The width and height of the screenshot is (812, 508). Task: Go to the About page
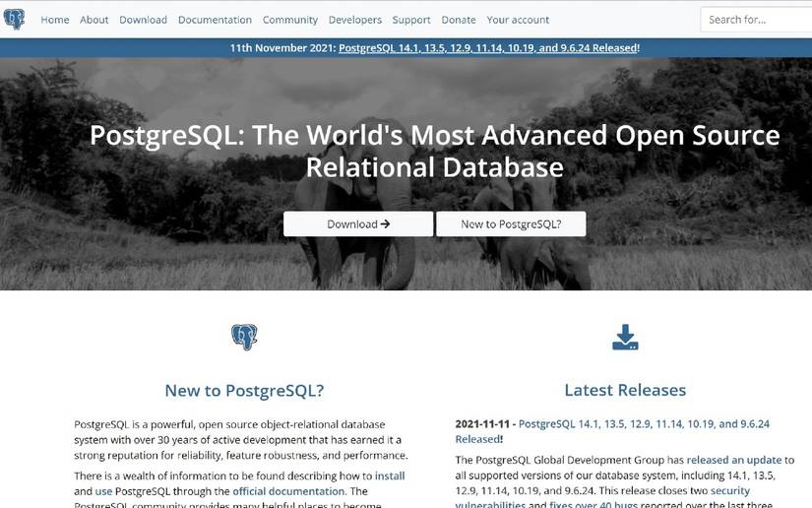point(94,20)
